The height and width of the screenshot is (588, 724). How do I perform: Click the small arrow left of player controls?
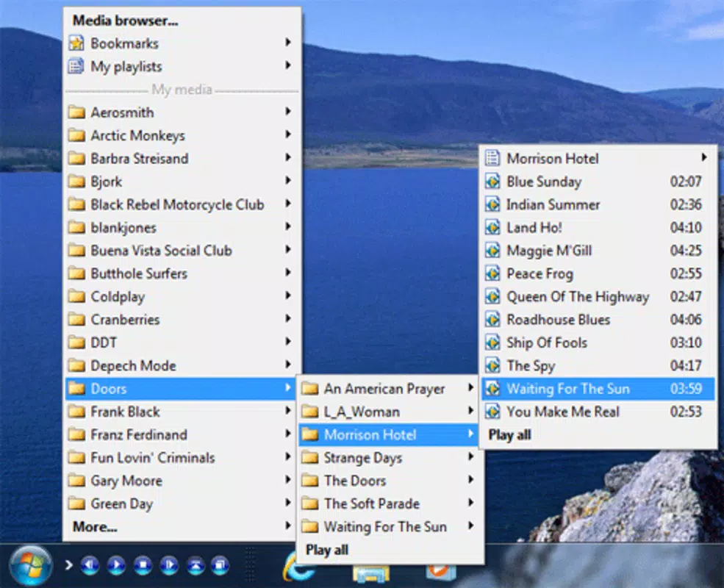[69, 565]
